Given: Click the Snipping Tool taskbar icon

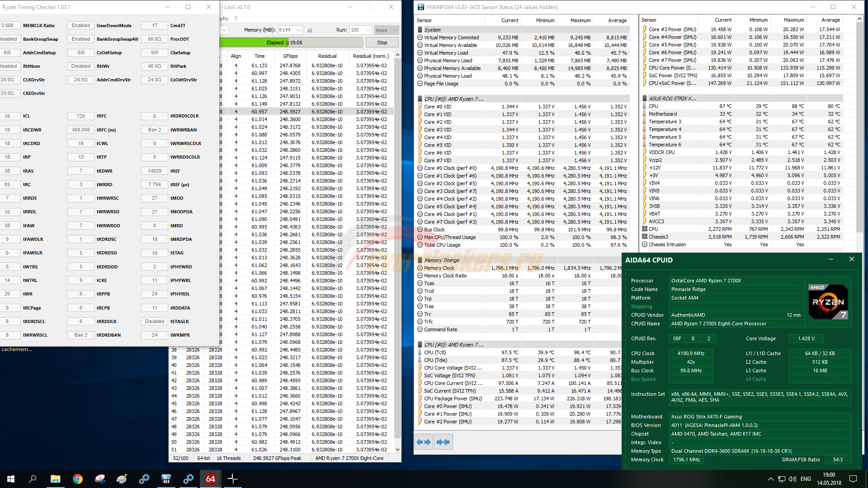Looking at the screenshot, I should 100,479.
